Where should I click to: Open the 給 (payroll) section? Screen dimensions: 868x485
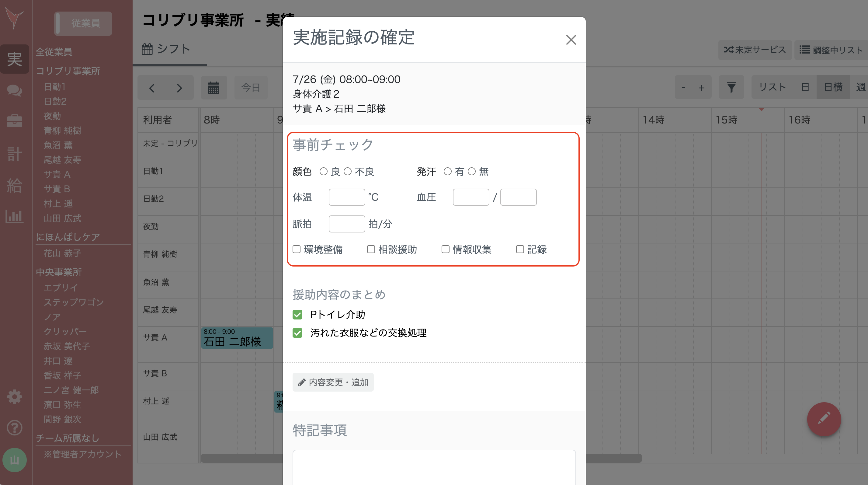click(15, 186)
